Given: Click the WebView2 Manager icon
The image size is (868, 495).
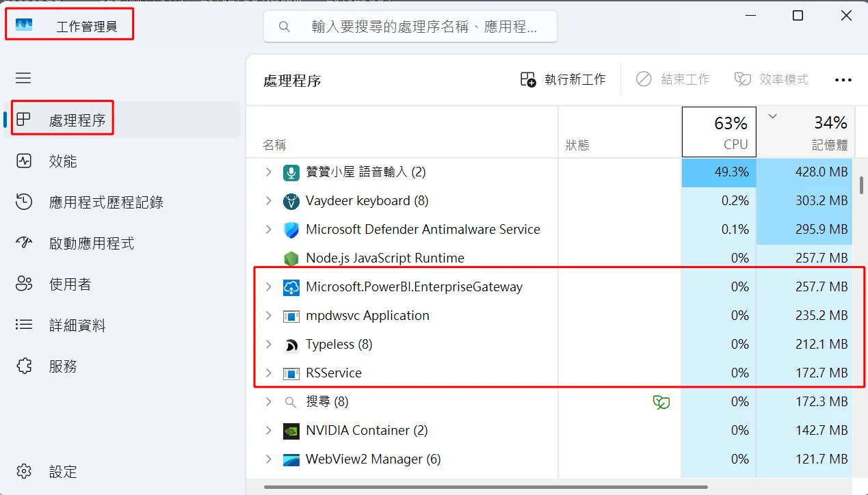Looking at the screenshot, I should (291, 459).
